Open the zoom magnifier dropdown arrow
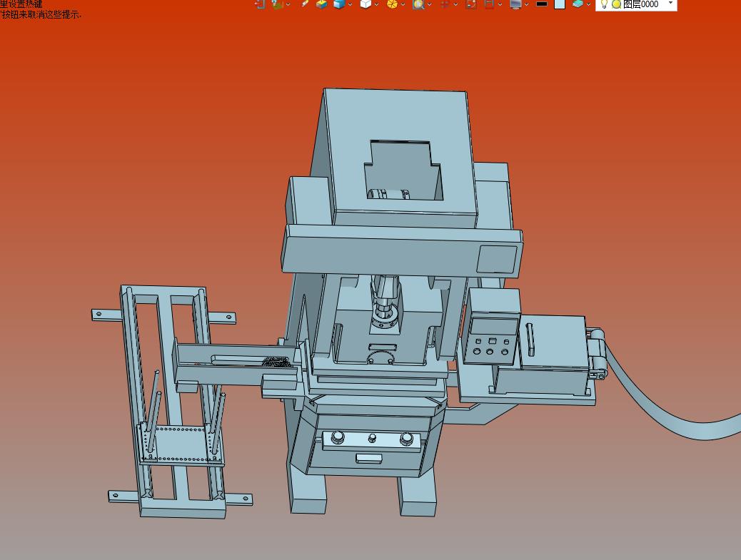Image resolution: width=741 pixels, height=560 pixels. [x=429, y=4]
